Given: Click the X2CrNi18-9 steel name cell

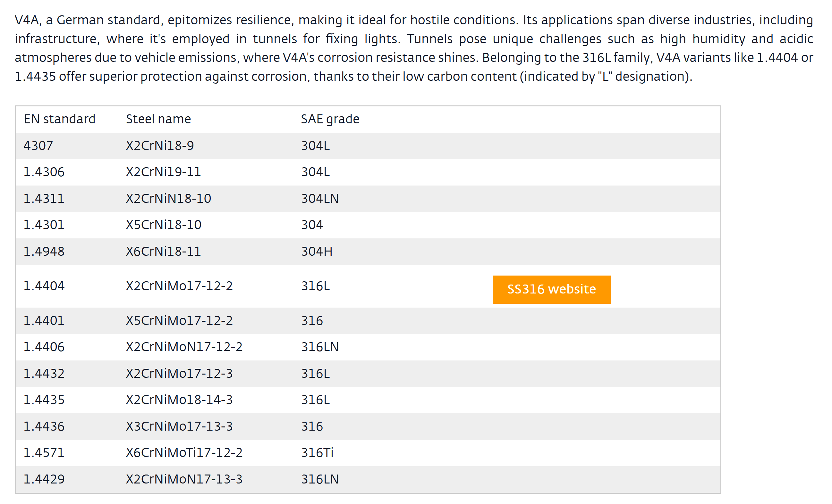Looking at the screenshot, I should pos(160,146).
